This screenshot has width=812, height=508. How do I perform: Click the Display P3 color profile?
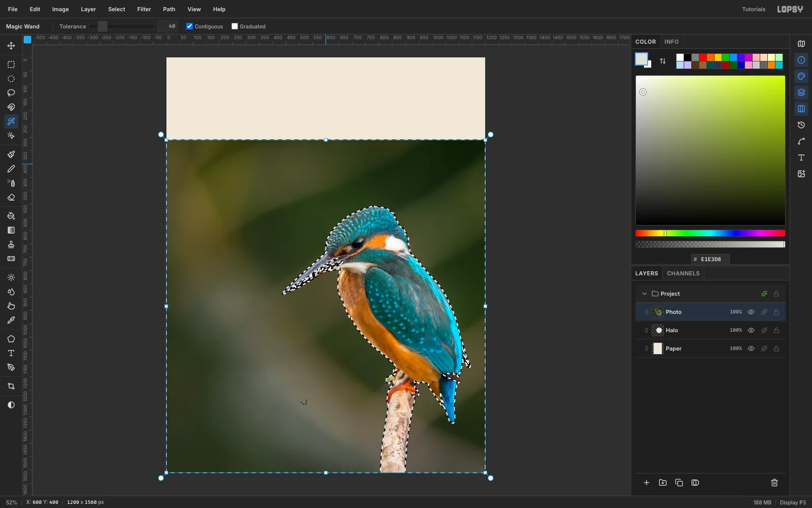[793, 502]
